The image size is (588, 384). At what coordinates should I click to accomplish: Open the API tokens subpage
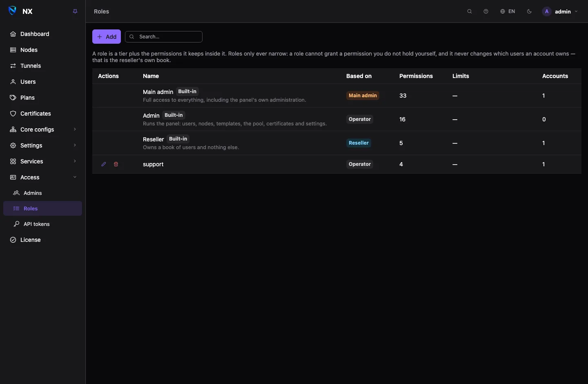(42, 224)
